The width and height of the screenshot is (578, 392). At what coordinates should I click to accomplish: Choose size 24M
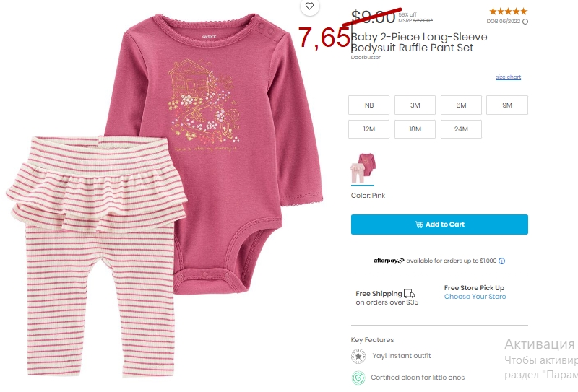(x=461, y=129)
